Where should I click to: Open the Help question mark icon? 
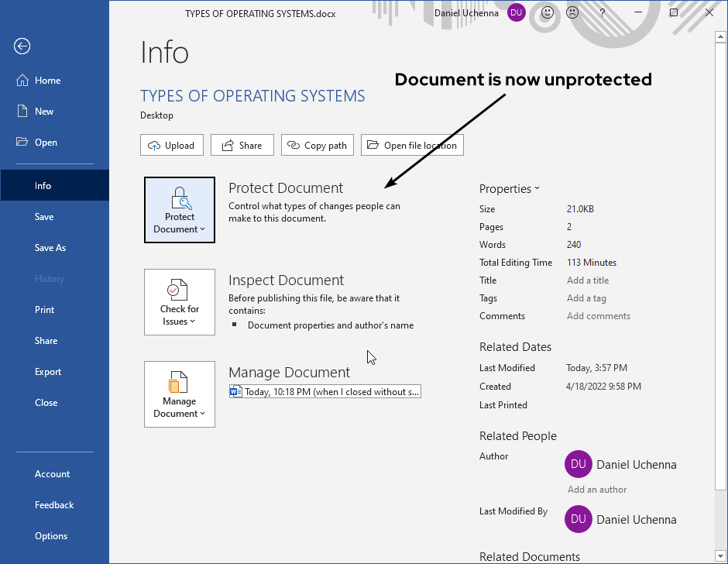point(602,12)
